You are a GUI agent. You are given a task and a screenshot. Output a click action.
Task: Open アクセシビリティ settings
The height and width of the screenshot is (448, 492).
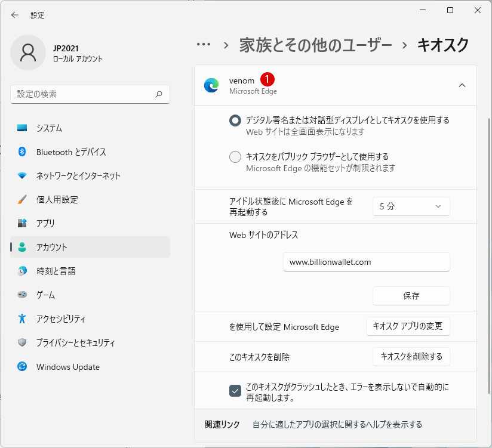tap(90, 319)
